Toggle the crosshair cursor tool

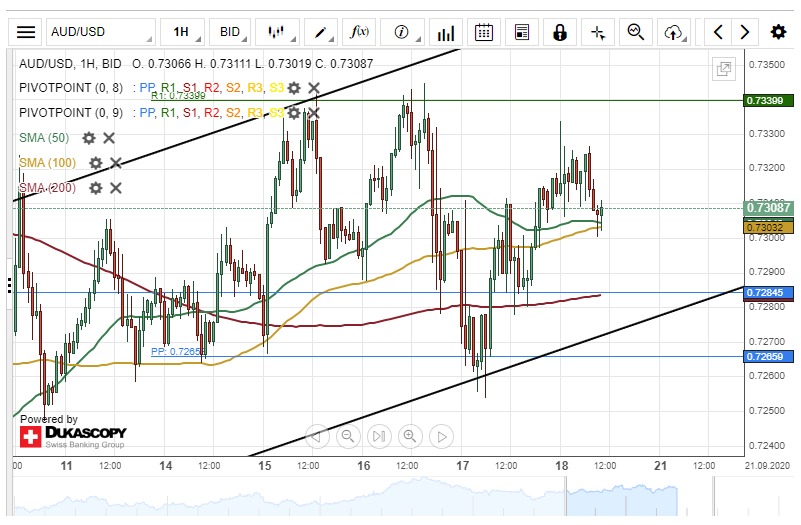pyautogui.click(x=598, y=32)
